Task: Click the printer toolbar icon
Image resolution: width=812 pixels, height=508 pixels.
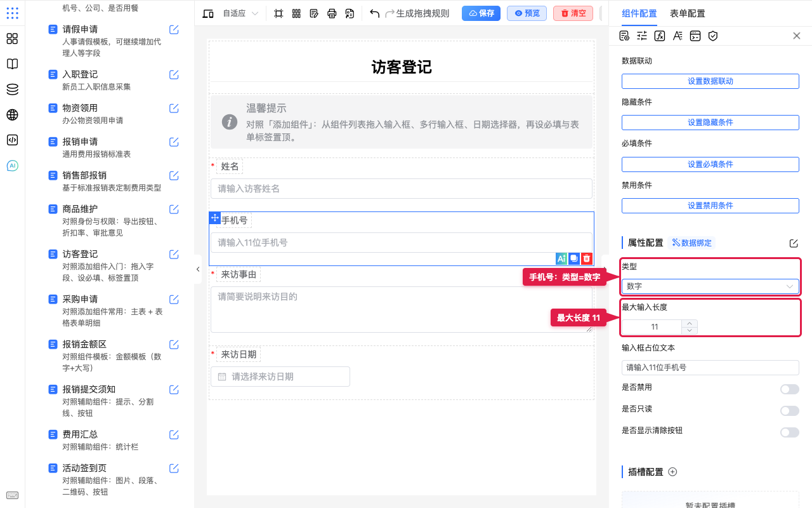Action: pyautogui.click(x=332, y=13)
